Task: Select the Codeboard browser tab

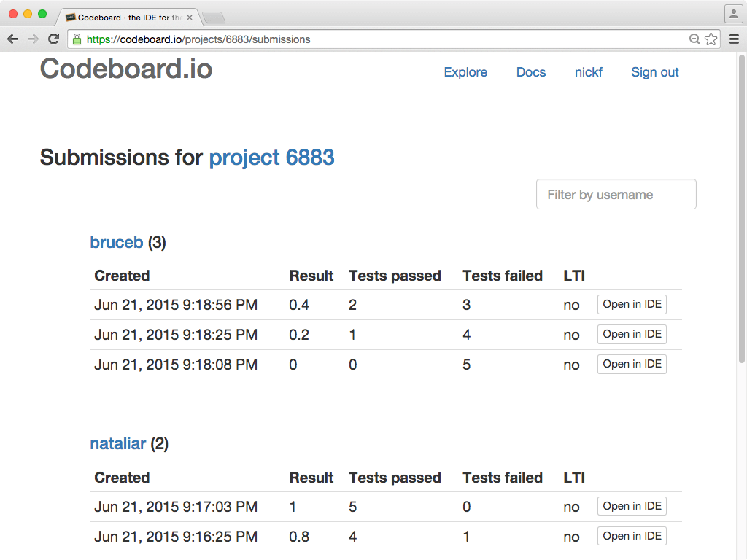Action: point(128,17)
